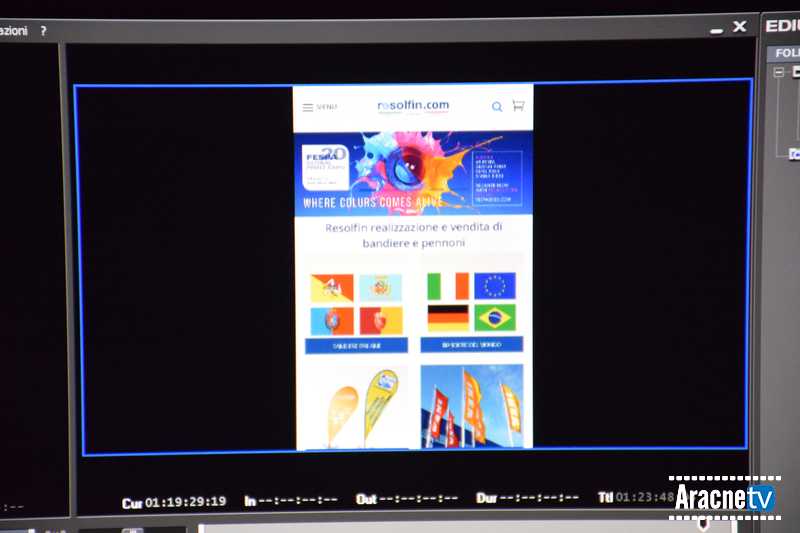
Task: Click the resolfin.com logo
Action: pyautogui.click(x=413, y=106)
